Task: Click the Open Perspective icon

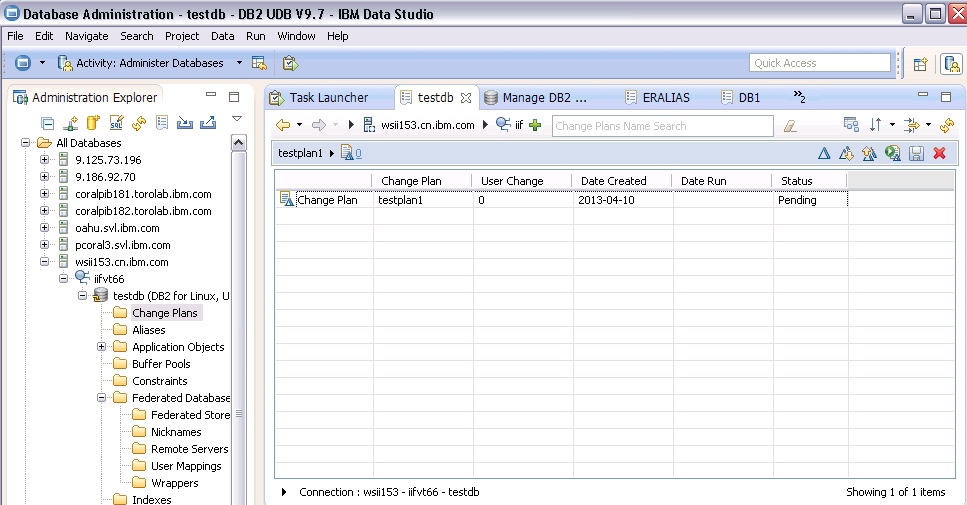Action: click(920, 64)
